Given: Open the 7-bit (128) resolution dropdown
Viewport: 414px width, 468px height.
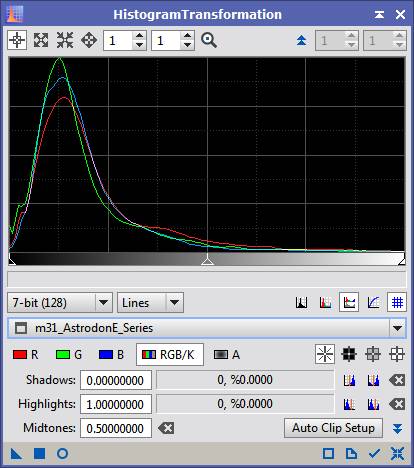Looking at the screenshot, I should click(x=60, y=303).
